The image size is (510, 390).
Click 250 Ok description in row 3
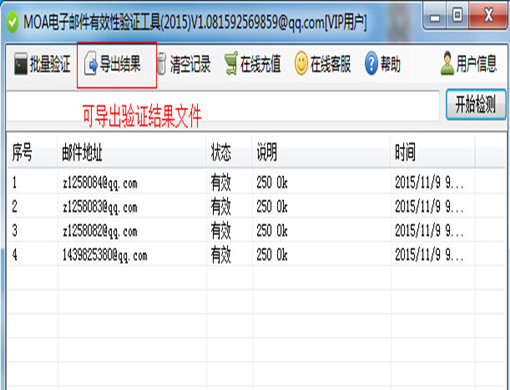272,231
